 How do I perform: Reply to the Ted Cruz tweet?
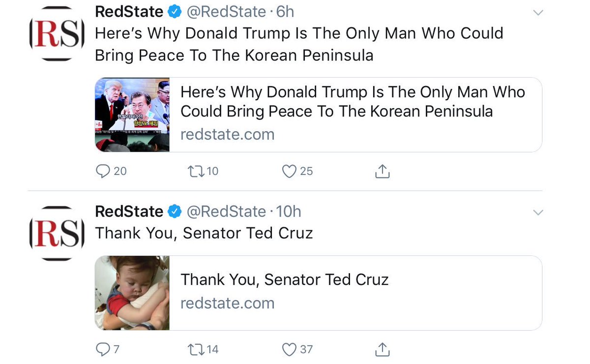[x=102, y=349]
